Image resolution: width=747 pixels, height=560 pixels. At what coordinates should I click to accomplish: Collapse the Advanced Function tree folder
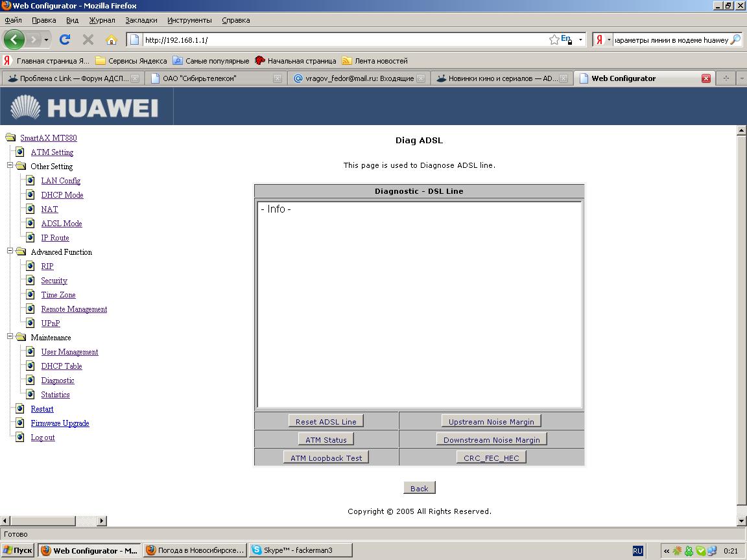10,252
